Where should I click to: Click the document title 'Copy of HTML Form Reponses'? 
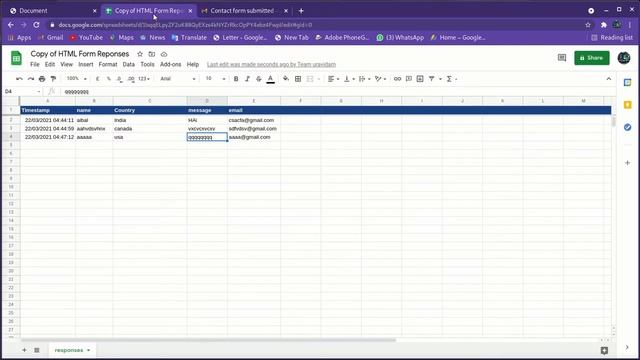click(80, 54)
